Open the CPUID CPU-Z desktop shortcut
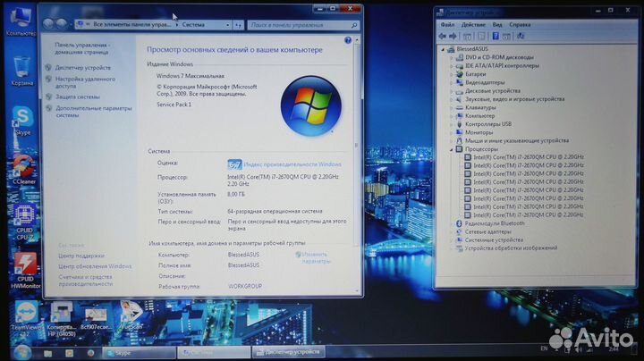This screenshot has height=361, width=644. click(x=25, y=222)
